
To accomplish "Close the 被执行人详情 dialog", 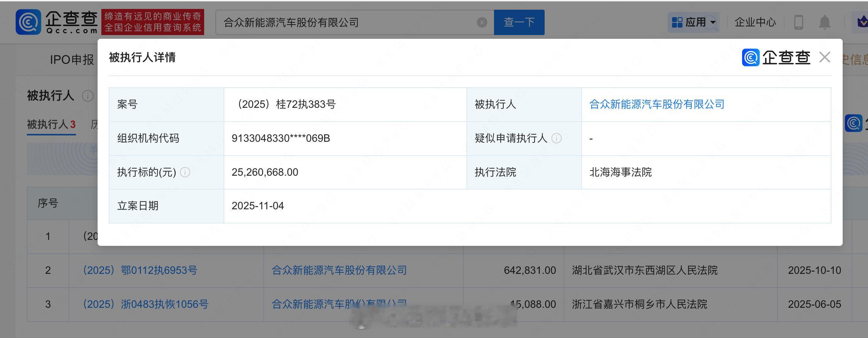I will 825,57.
